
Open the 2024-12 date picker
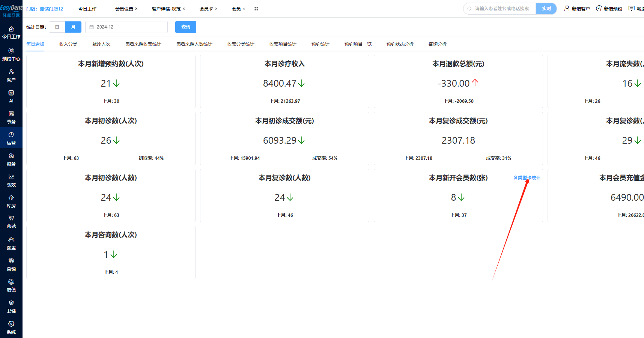(126, 27)
